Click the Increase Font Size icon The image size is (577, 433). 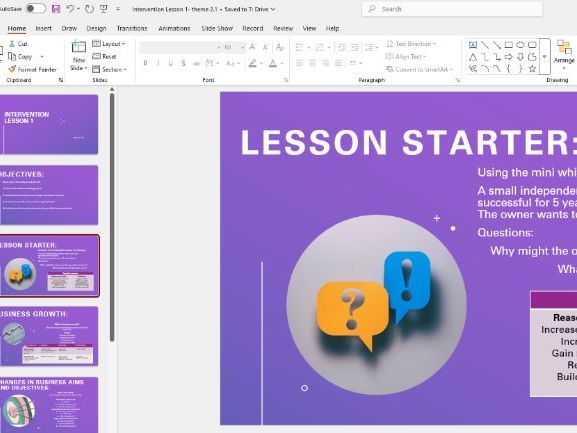click(252, 47)
